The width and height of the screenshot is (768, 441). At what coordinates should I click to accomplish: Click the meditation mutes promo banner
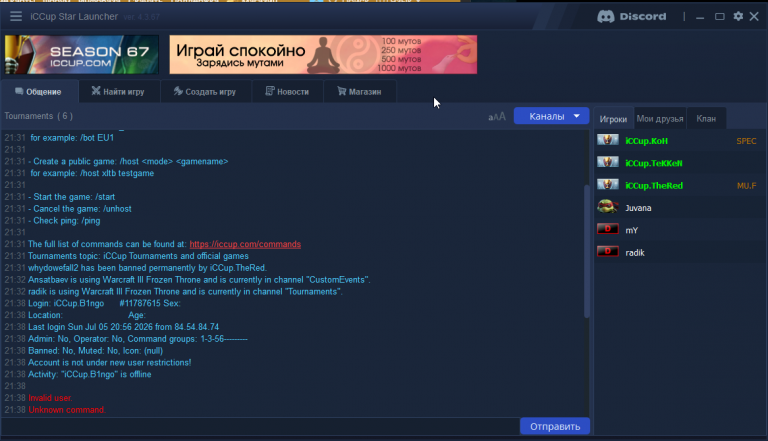pyautogui.click(x=323, y=54)
